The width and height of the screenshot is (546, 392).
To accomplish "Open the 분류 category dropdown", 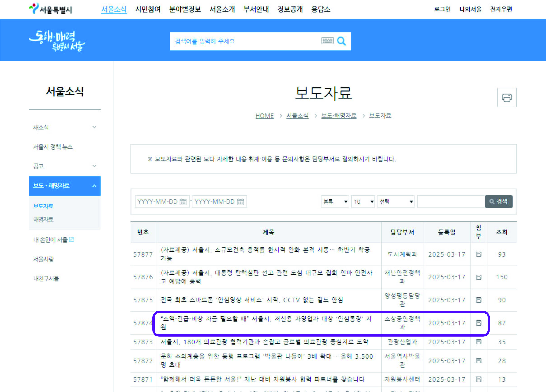I will point(335,201).
